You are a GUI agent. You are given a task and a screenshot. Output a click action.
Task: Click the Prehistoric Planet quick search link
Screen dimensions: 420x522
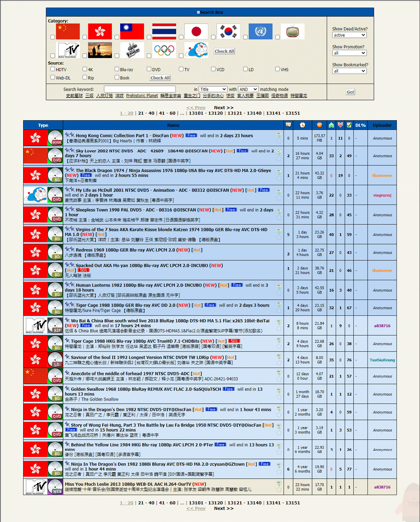pos(142,96)
